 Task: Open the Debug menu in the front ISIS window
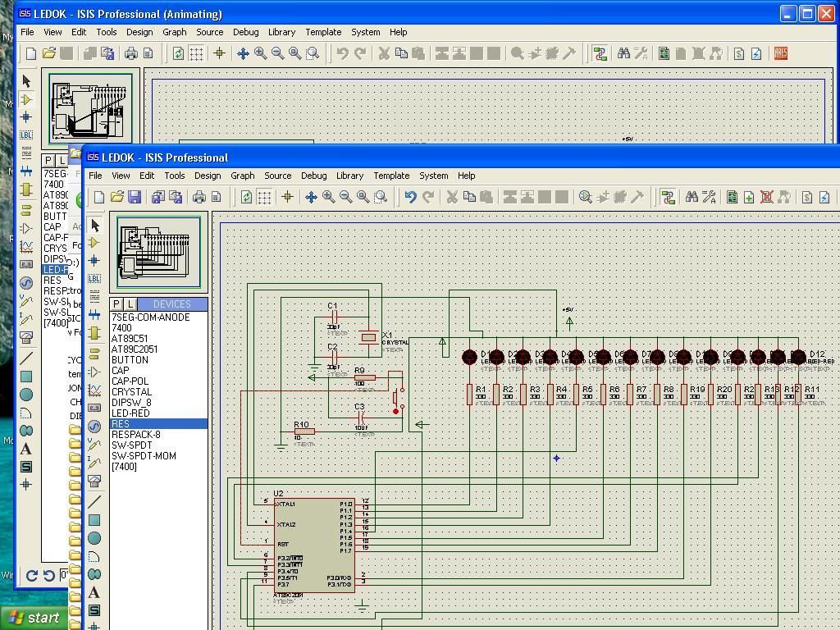pyautogui.click(x=313, y=176)
